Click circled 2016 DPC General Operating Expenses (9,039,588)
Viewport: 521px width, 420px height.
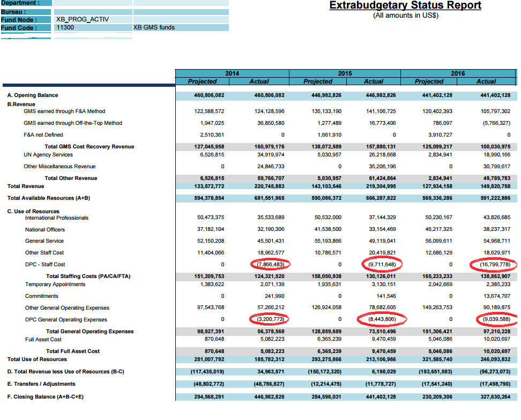[495, 320]
